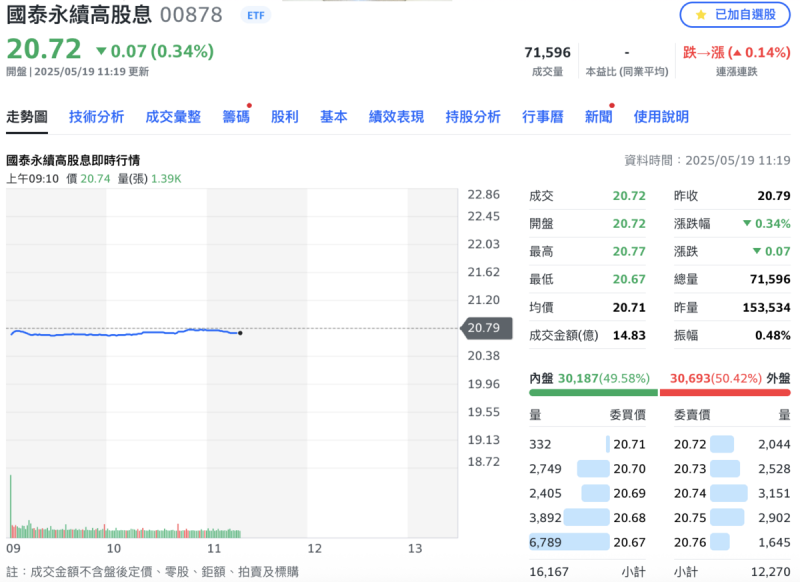Screen dimensions: 800x582
Task: Click the 最高 value 20.77
Action: 629,251
